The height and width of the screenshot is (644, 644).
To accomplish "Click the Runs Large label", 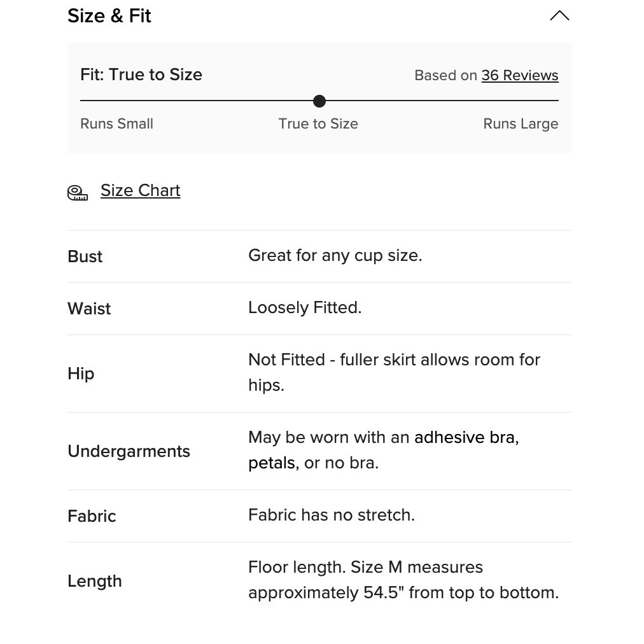I will coord(521,124).
